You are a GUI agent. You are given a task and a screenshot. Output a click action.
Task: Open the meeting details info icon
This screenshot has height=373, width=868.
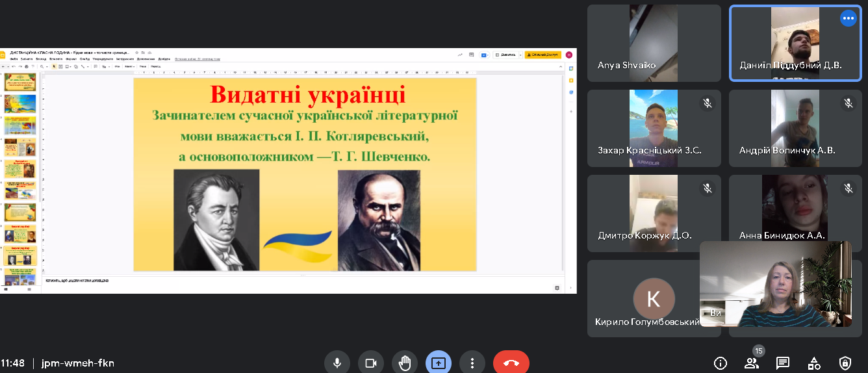[x=720, y=363]
